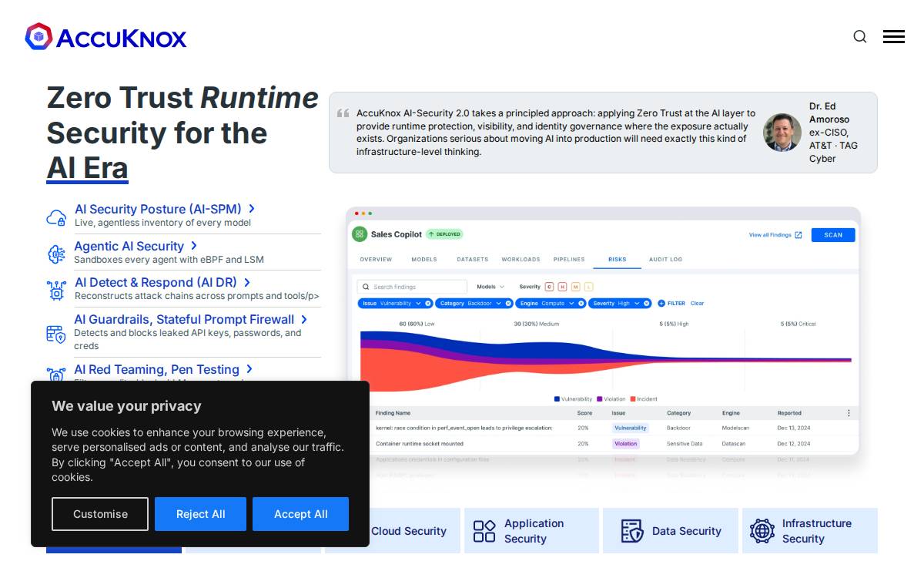The width and height of the screenshot is (924, 578).
Task: Select the Cloud Security category tab
Action: tap(393, 531)
